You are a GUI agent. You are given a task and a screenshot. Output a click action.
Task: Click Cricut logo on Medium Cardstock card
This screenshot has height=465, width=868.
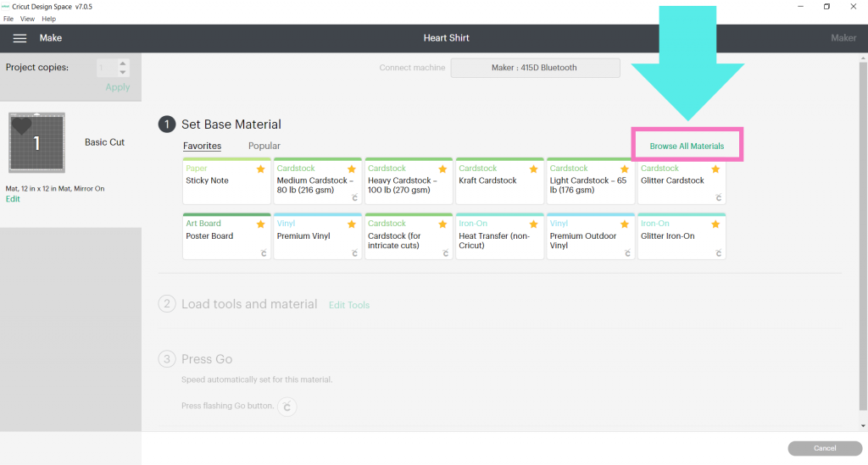355,198
